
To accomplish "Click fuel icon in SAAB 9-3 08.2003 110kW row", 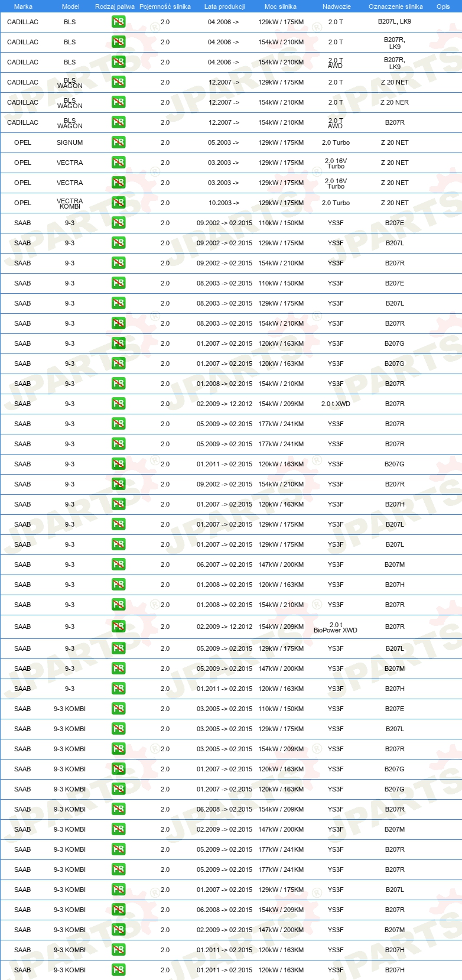I will point(118,283).
